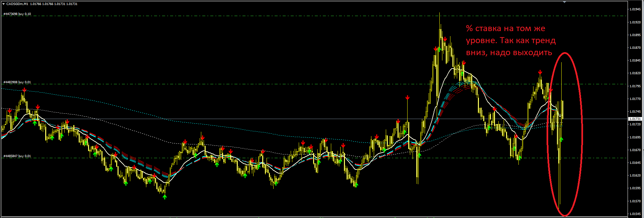The image size is (644, 218).
Task: Click price scale value 1.01845
Action: (x=635, y=61)
